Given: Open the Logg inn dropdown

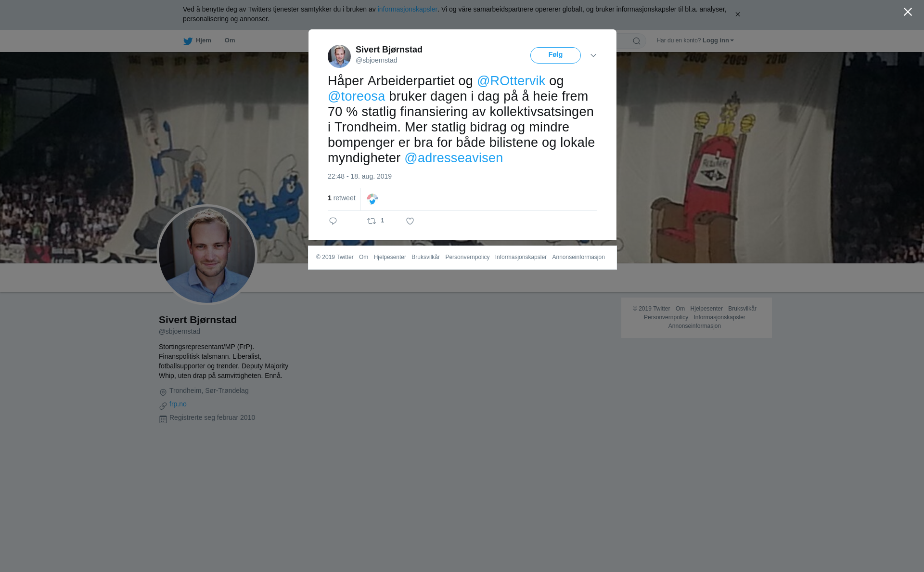Looking at the screenshot, I should pyautogui.click(x=718, y=40).
